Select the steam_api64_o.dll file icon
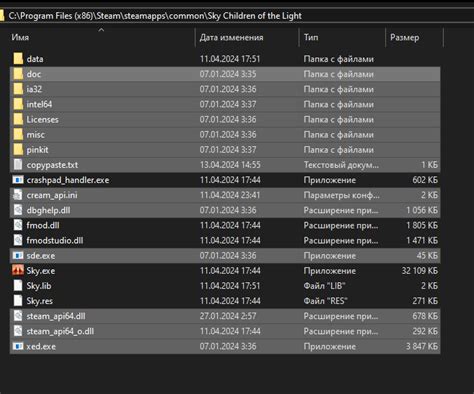 pyautogui.click(x=18, y=331)
